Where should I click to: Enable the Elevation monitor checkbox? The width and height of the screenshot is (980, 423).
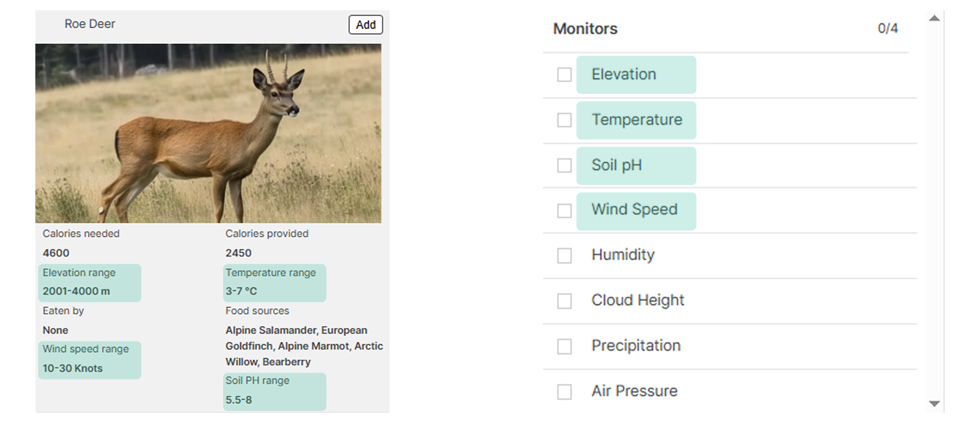tap(564, 75)
